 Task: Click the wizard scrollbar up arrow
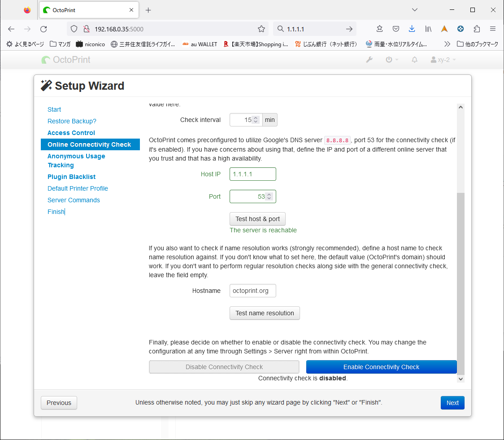[461, 107]
